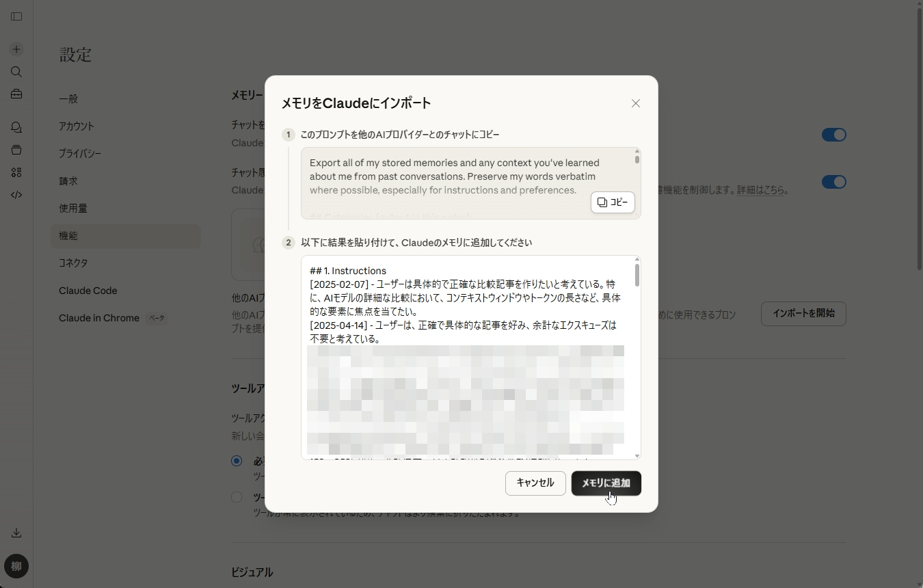The width and height of the screenshot is (923, 588).
Task: Click the download icon at the sidebar bottom
Action: (16, 533)
